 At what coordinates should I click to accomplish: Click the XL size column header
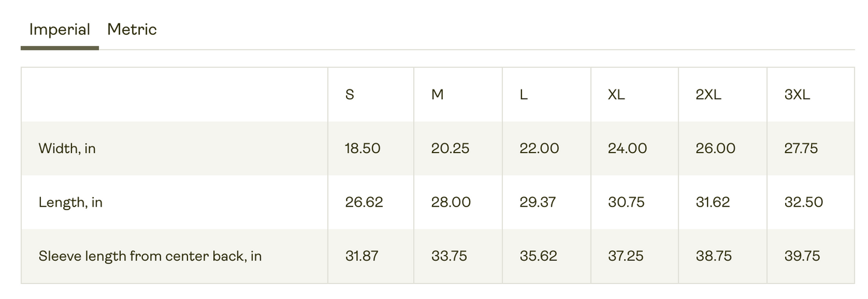[616, 95]
